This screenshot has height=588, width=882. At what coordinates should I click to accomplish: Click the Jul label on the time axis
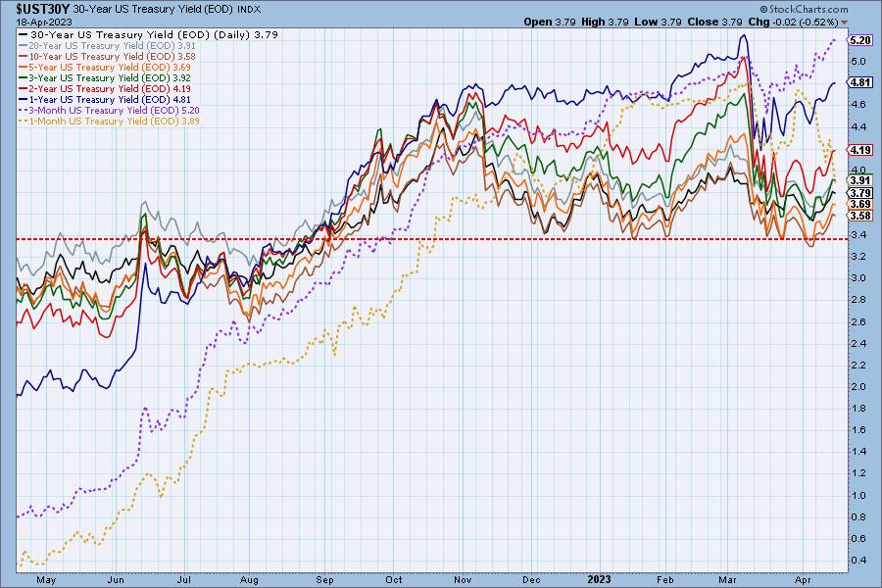pos(184,579)
